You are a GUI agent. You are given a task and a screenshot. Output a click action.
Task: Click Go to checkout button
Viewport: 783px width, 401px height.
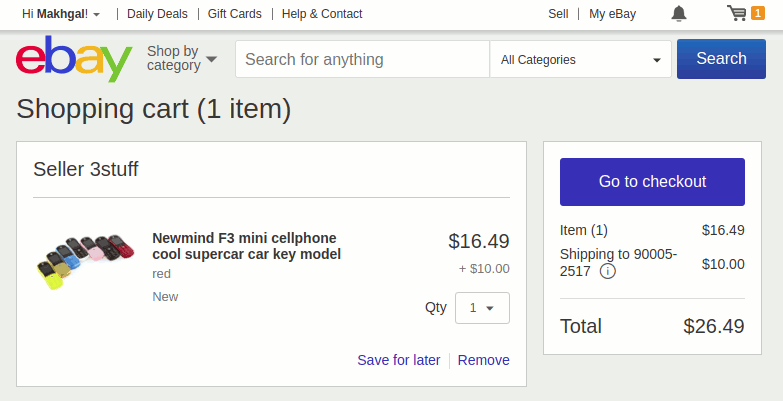[652, 182]
